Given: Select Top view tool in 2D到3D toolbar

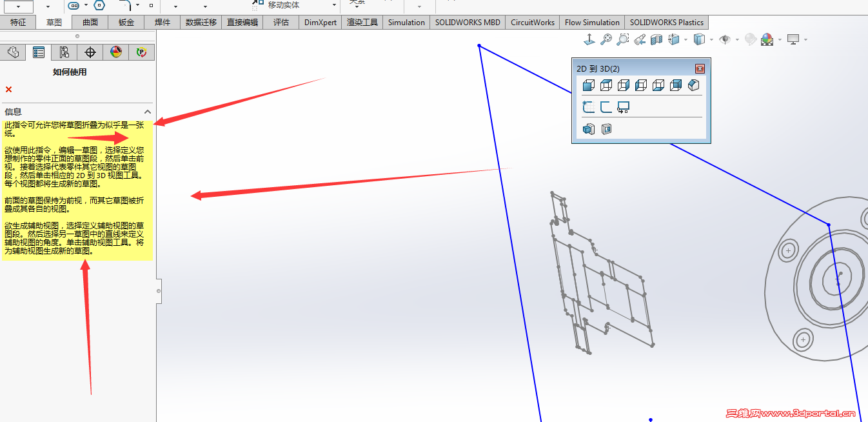Looking at the screenshot, I should (x=606, y=85).
